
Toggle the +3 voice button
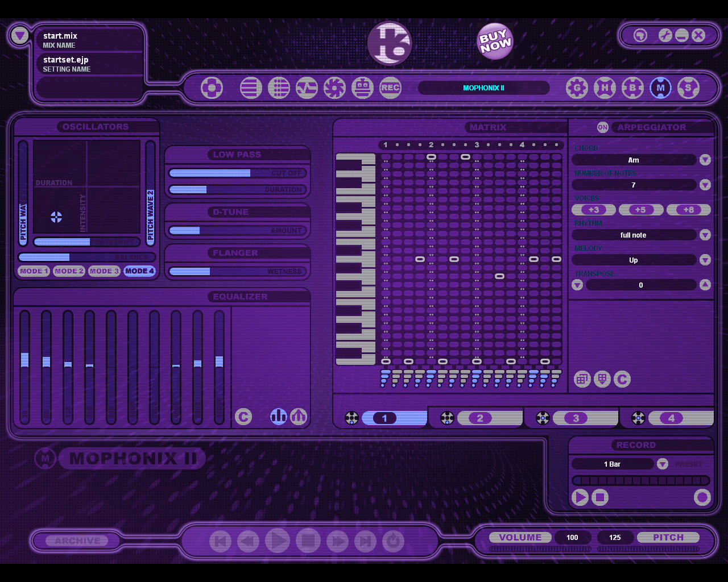click(x=594, y=210)
